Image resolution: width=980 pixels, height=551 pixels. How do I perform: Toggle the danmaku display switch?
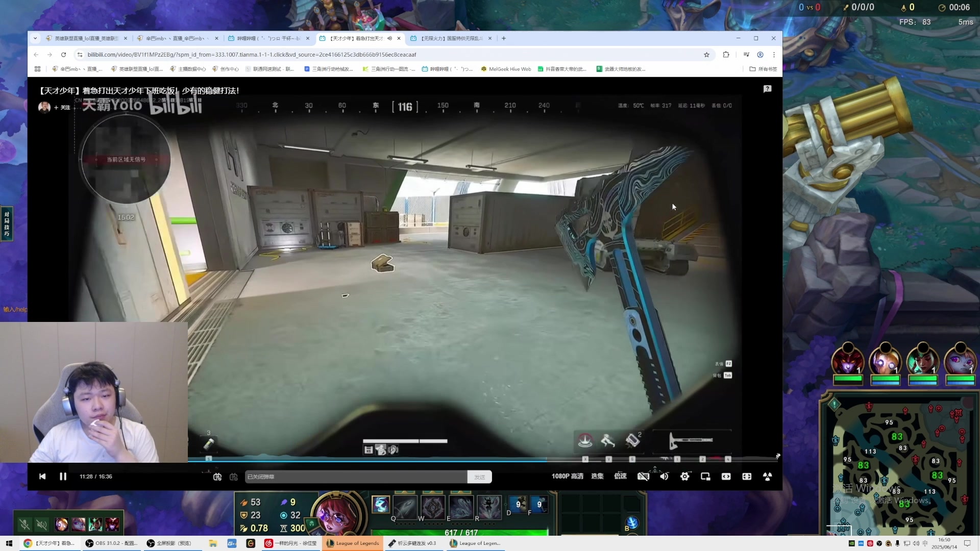click(217, 477)
